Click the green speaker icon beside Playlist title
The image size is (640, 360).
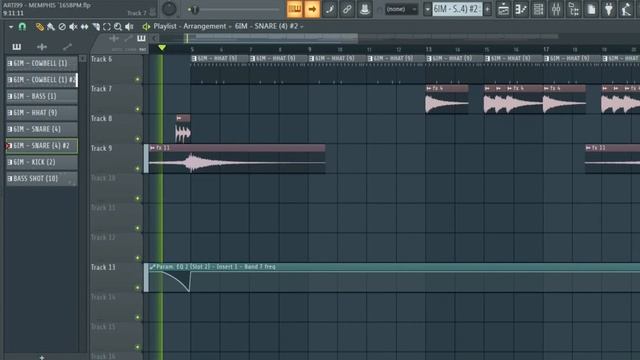(146, 27)
